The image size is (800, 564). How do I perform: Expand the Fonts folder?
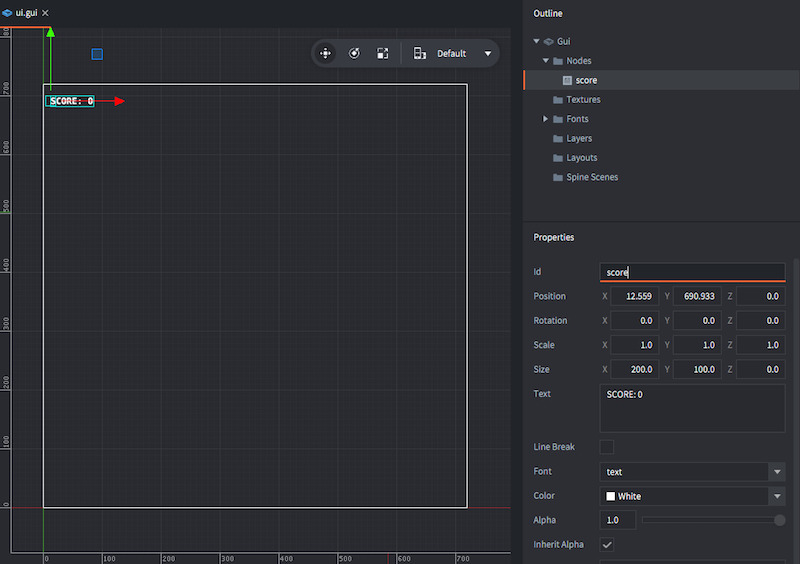pyautogui.click(x=545, y=119)
